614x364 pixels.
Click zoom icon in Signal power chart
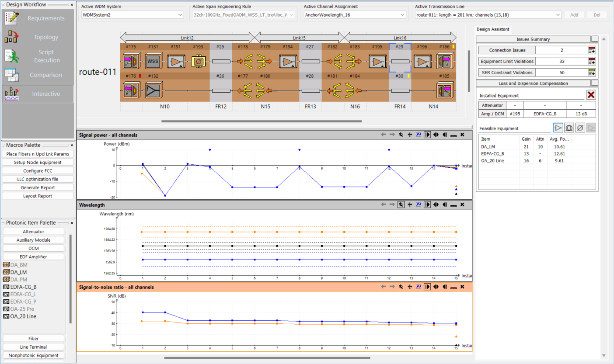coord(401,135)
